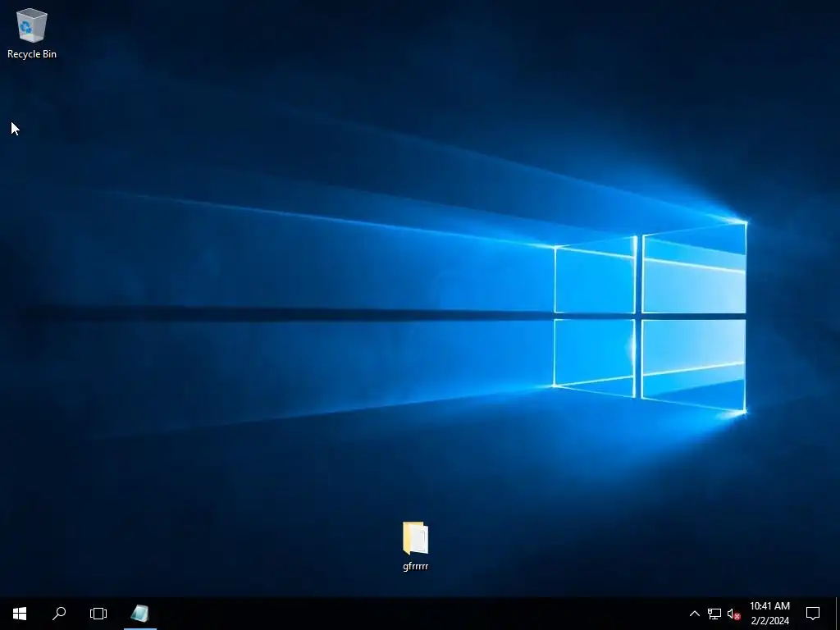Viewport: 840px width, 630px height.
Task: Select the Recycle Bin desktop icon
Action: [x=32, y=33]
